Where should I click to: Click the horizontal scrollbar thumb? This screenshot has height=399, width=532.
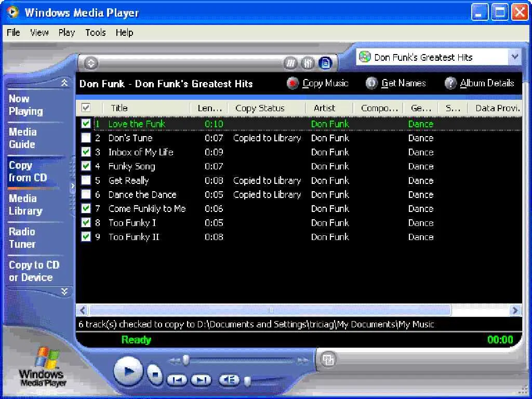pos(270,310)
